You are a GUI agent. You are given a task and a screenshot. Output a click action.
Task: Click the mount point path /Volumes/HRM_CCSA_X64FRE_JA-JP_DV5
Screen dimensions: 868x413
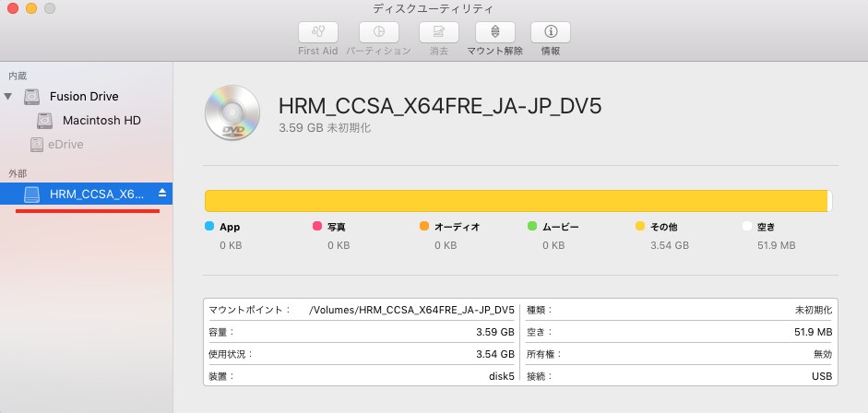coord(411,310)
